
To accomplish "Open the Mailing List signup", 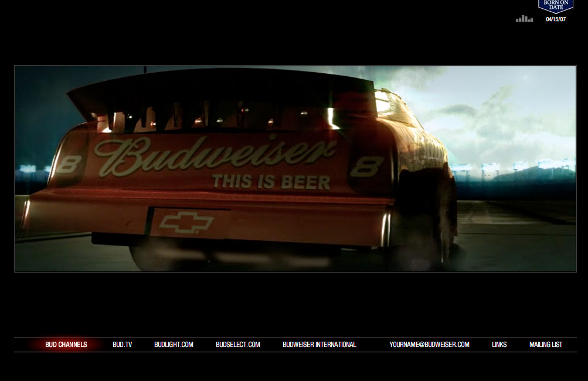I will coord(545,345).
